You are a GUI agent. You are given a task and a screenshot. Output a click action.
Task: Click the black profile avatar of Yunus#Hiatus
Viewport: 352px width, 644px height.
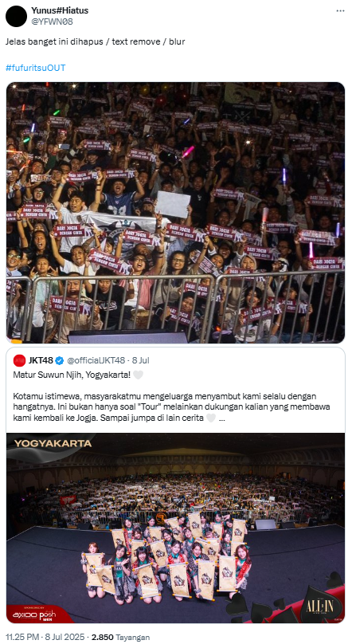17,17
